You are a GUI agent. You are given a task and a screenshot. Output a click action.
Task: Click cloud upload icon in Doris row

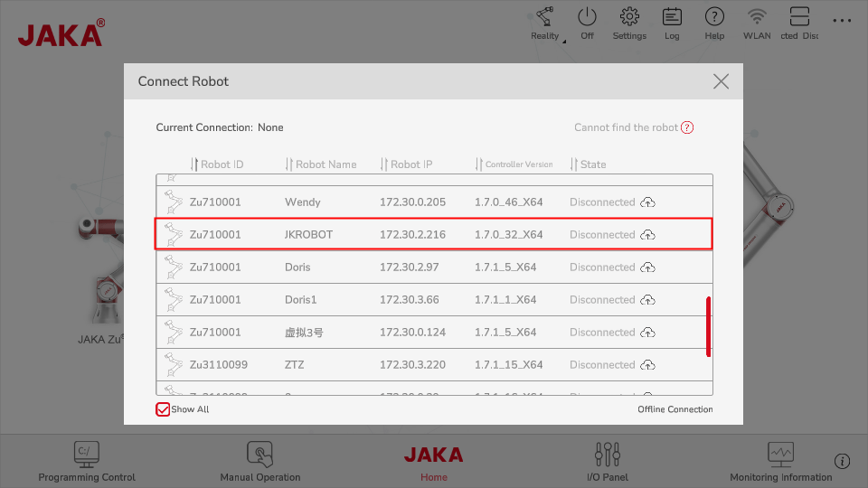pos(647,267)
